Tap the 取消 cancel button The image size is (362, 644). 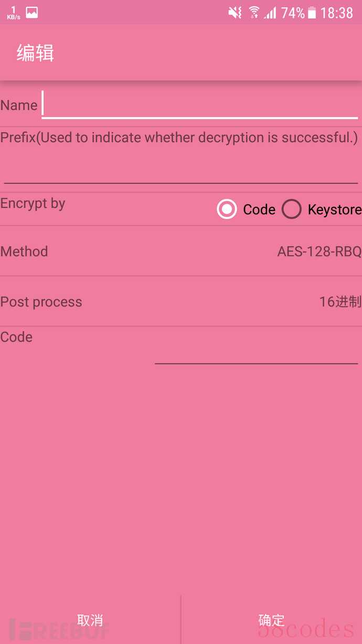point(90,620)
